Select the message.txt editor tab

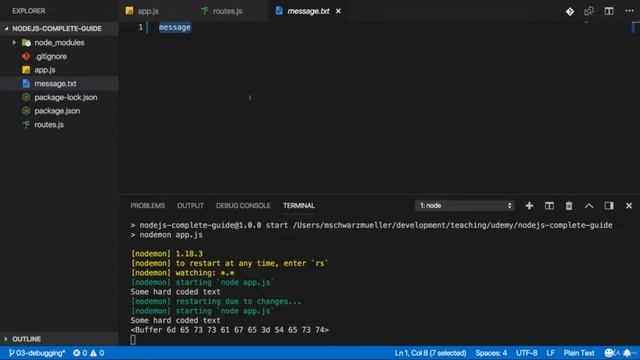pos(308,11)
